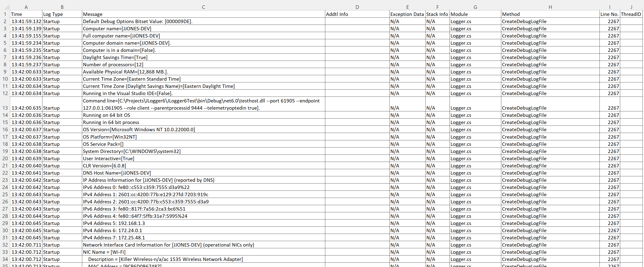Select column A header
Viewport: 644px width, 267px height.
[26, 7]
